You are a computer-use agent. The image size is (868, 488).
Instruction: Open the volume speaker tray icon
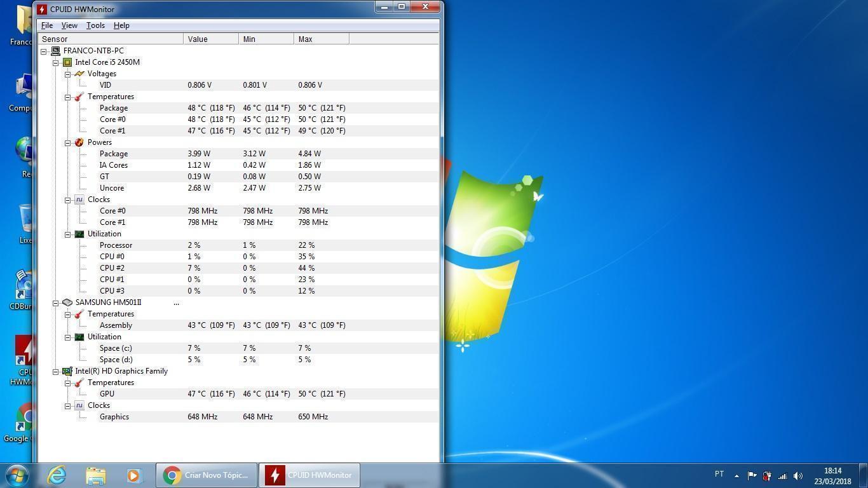tap(798, 475)
